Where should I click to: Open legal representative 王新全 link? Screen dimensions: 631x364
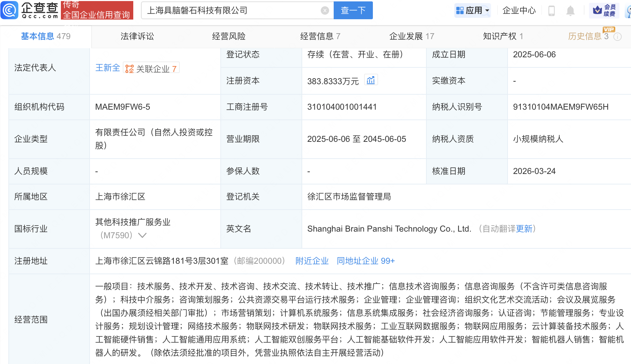tap(108, 68)
